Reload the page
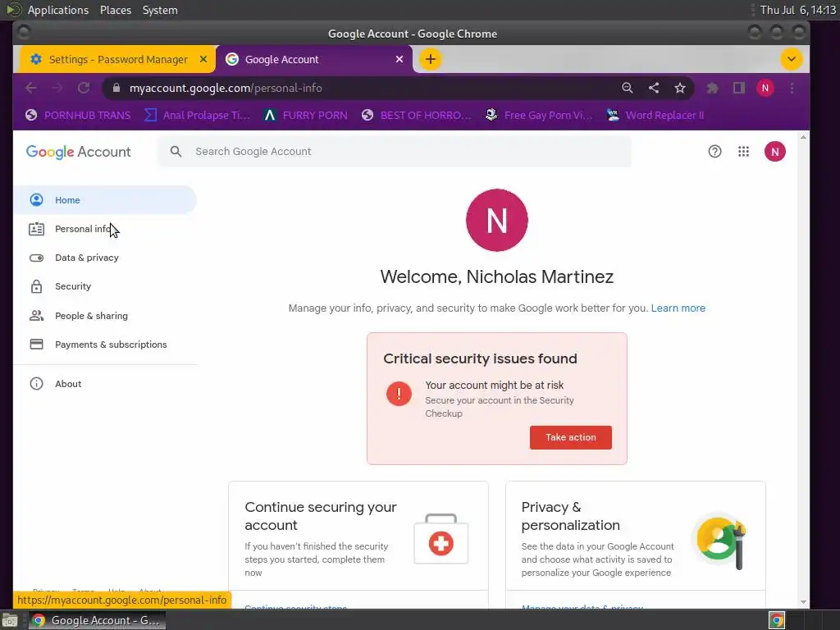The image size is (840, 630). coord(84,88)
